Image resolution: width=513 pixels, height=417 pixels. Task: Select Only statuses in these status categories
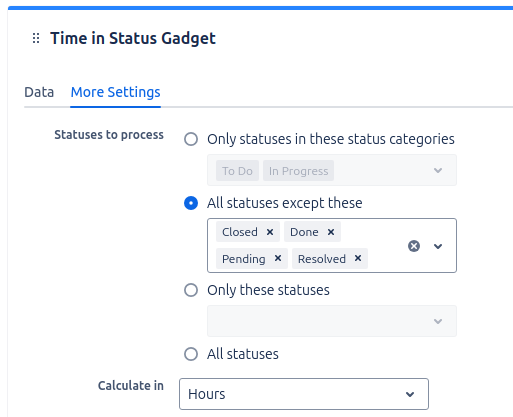click(x=191, y=139)
